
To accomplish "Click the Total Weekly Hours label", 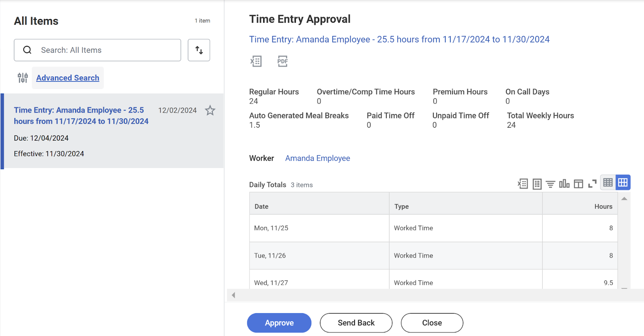I will pyautogui.click(x=541, y=116).
